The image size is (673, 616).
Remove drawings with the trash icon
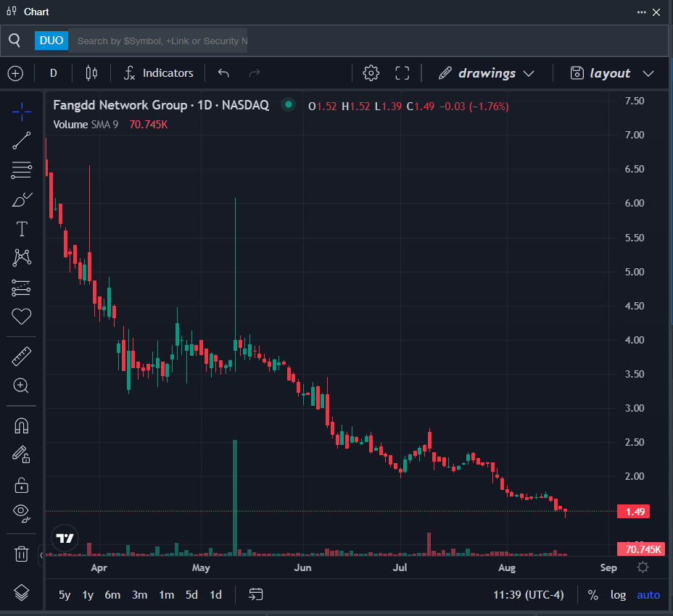[x=22, y=554]
